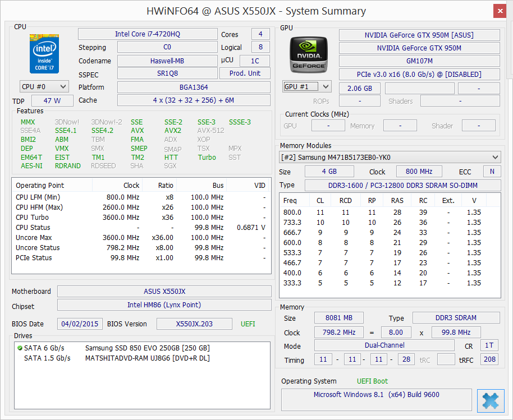Image resolution: width=513 pixels, height=420 pixels.
Task: Click the SSPEC value SR1Q8
Action: (x=167, y=73)
